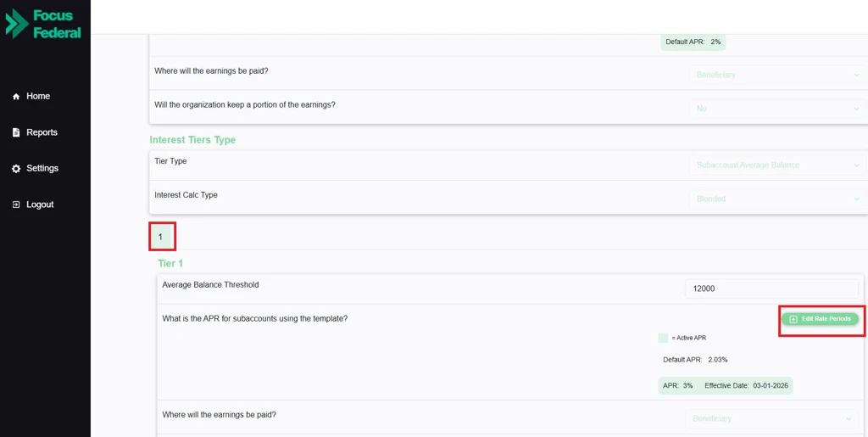Click the Reports document icon

pyautogui.click(x=16, y=132)
